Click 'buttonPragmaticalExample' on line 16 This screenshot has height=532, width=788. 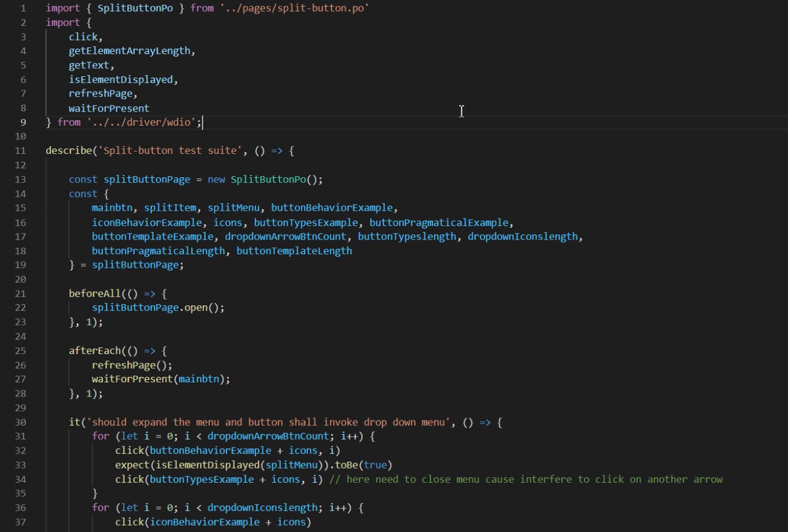(x=439, y=222)
